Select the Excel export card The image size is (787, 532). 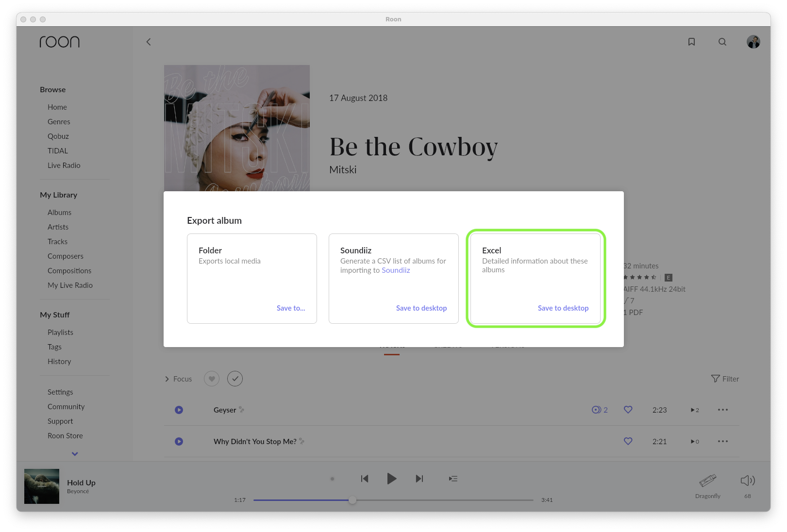(536, 279)
